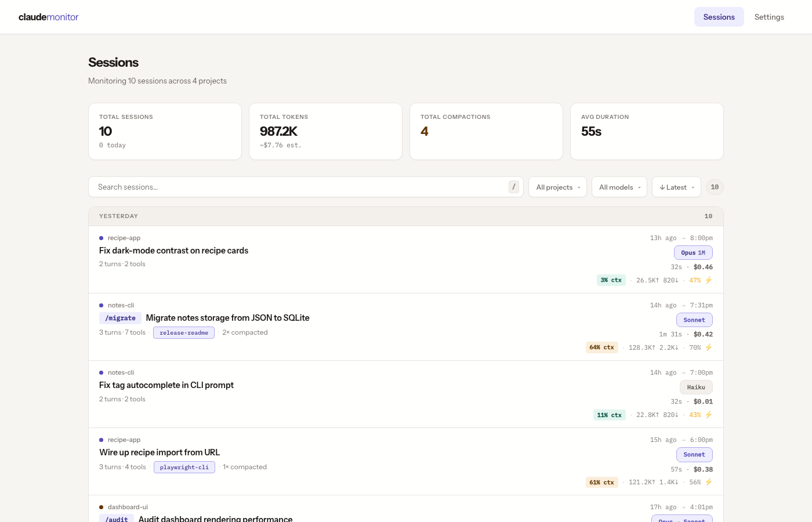
Task: Click the '128.3K↑ 2.2K↓' token count
Action: click(x=654, y=347)
